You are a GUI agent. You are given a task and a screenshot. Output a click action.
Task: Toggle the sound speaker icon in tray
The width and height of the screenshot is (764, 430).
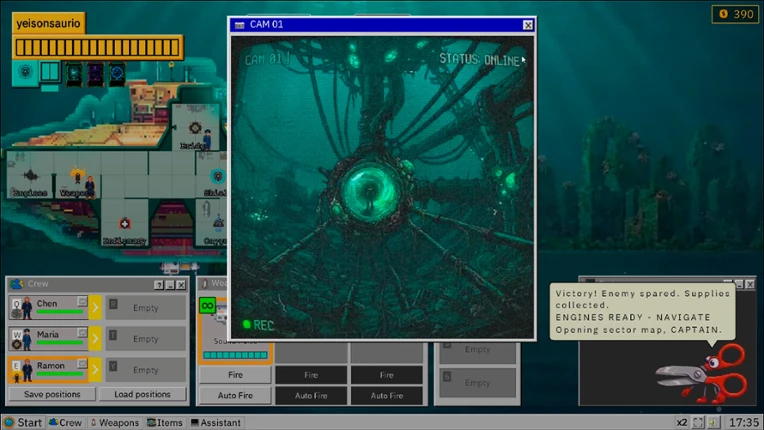[714, 422]
